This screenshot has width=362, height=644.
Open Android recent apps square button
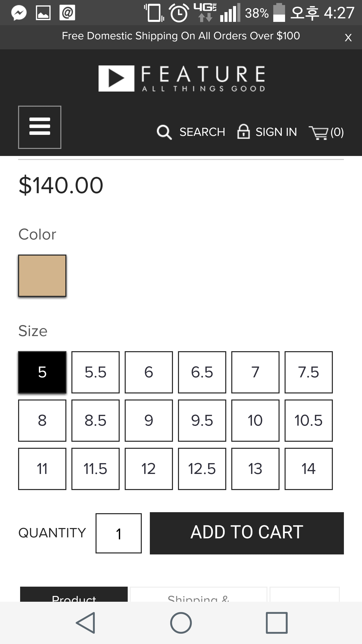pyautogui.click(x=277, y=623)
